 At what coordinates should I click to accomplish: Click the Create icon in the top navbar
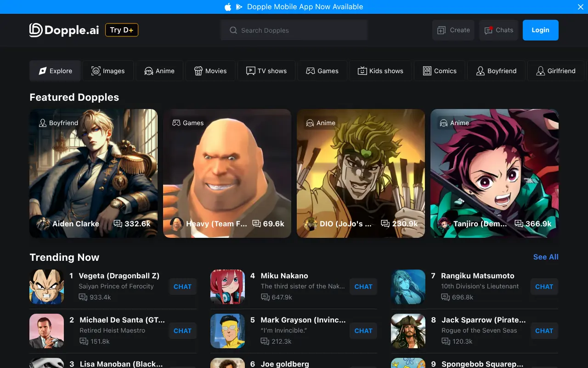442,29
